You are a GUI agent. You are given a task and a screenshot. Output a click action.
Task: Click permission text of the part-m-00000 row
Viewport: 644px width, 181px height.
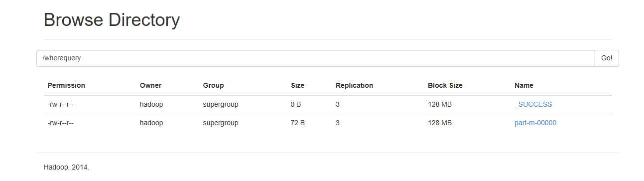60,123
